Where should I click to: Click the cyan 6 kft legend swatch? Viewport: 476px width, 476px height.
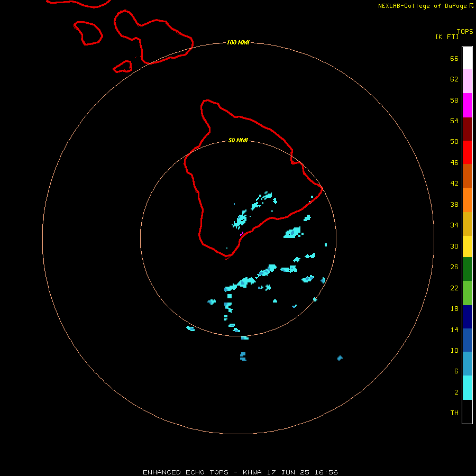click(x=467, y=388)
